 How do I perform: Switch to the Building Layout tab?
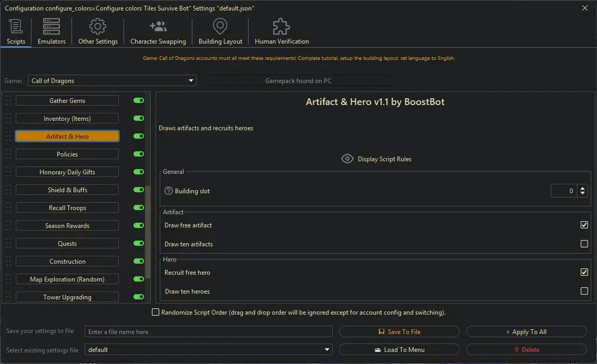click(x=220, y=32)
